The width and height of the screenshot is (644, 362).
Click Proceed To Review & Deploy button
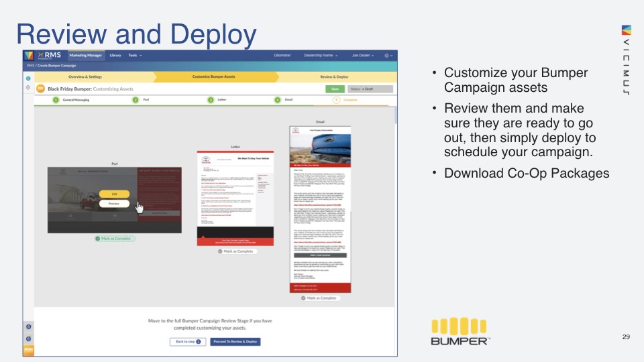click(235, 341)
